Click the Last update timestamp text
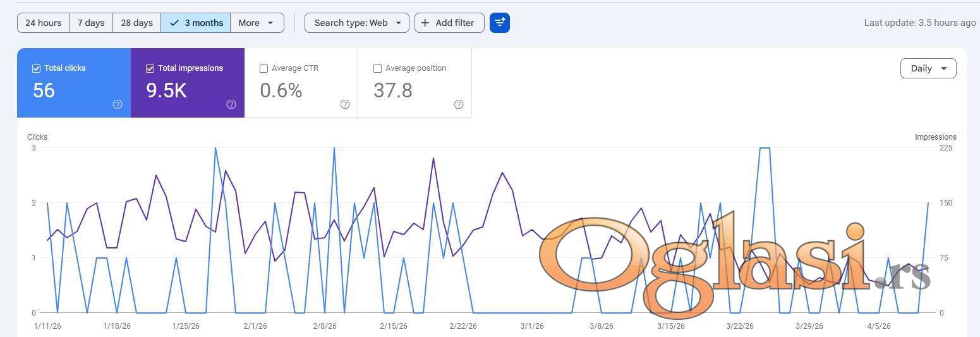Screen dimensions: 980x337 (919, 23)
